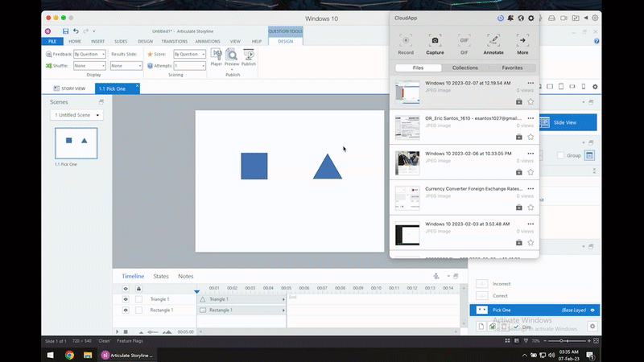Open CloudApp settings gear icon
644x362 pixels.
530,18
